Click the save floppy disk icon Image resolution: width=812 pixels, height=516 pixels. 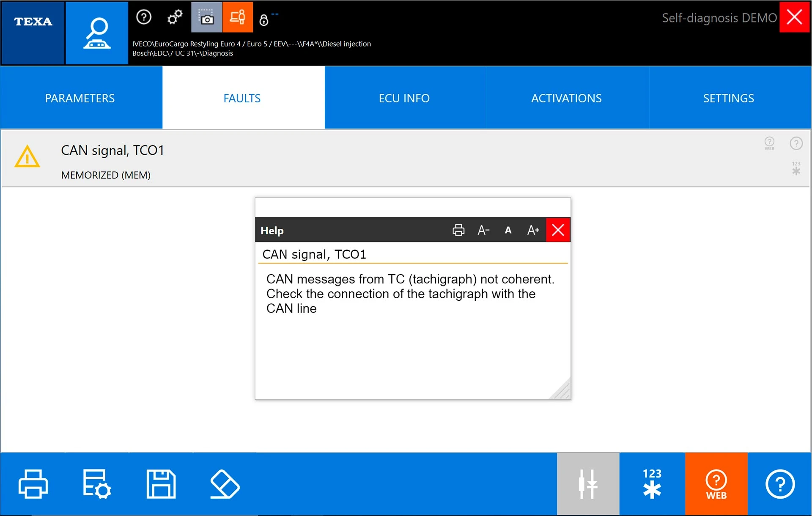(x=161, y=484)
